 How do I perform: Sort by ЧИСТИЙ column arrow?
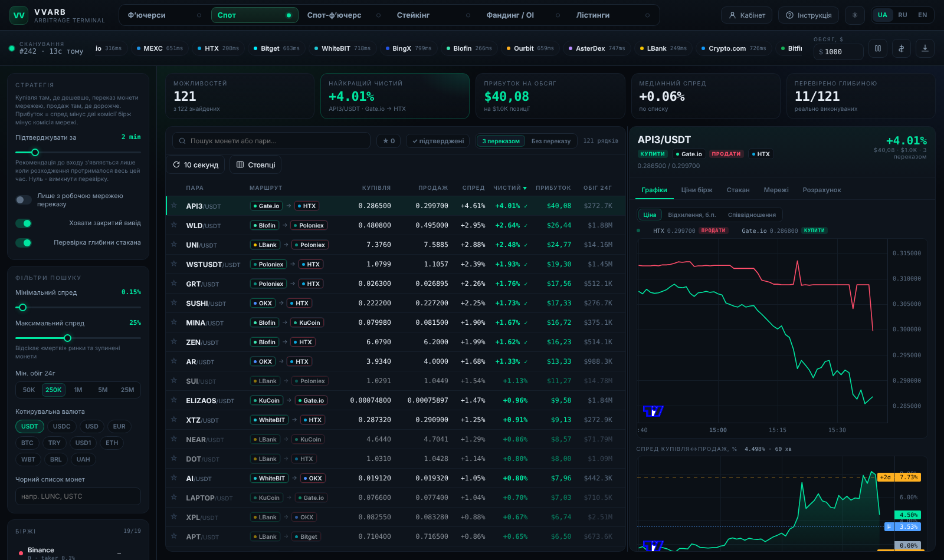click(525, 188)
